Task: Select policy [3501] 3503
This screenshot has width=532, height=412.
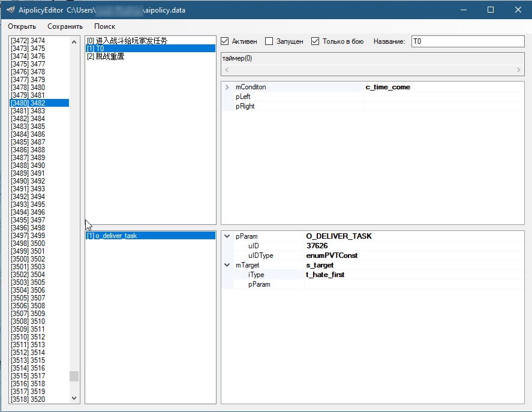Action: click(40, 267)
